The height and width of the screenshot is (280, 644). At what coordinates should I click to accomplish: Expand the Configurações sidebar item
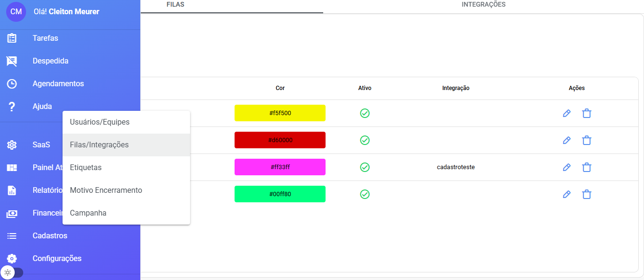(x=57, y=259)
